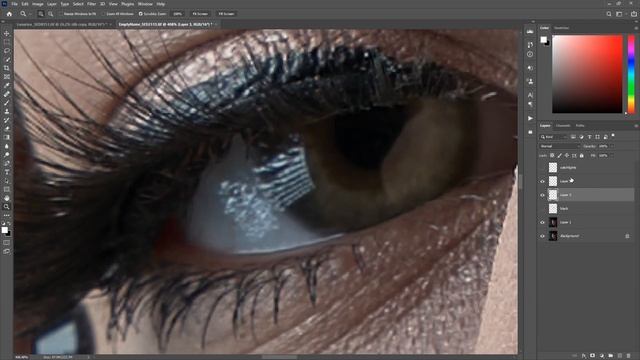Screen dimensions: 640x360
Task: Select the Clone Stamp tool
Action: point(7,111)
